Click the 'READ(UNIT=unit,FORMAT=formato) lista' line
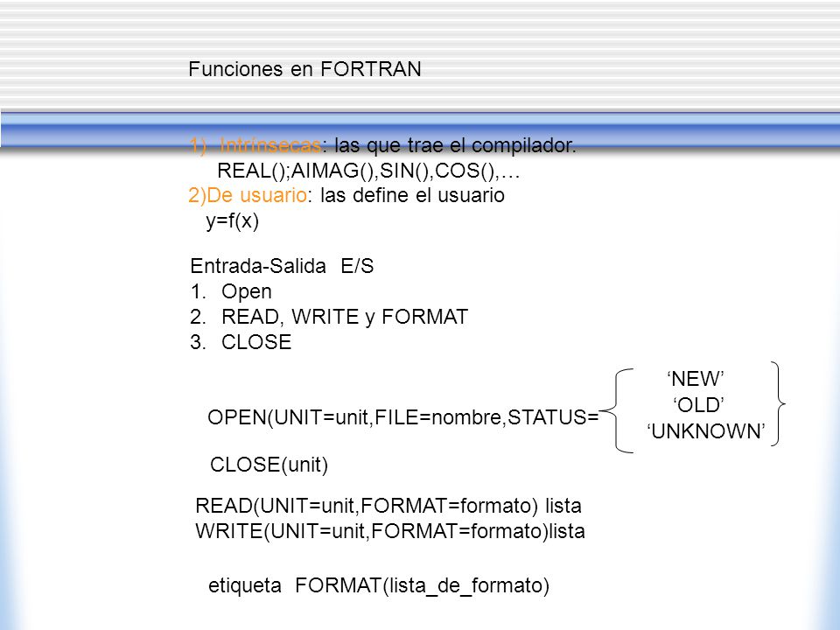Image resolution: width=840 pixels, height=630 pixels. (388, 506)
